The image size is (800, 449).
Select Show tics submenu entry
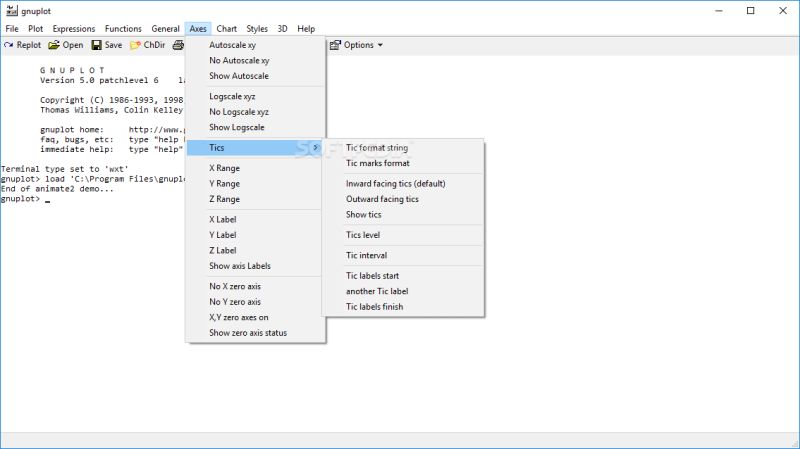[403, 214]
